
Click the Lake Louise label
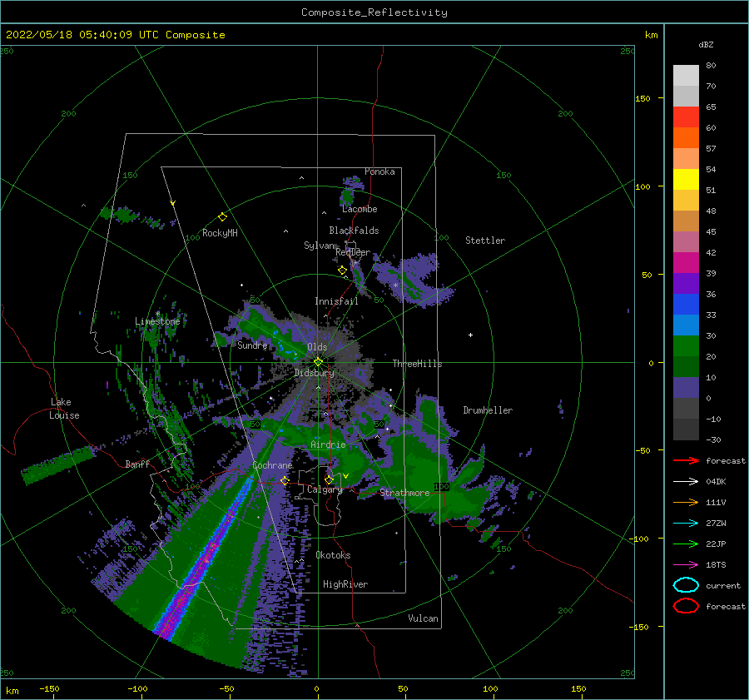[x=64, y=409]
